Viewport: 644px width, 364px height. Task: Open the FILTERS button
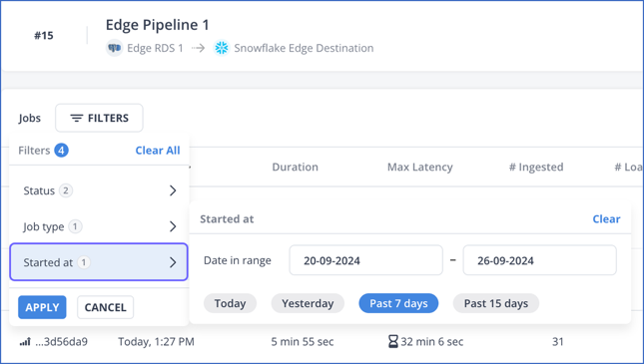click(x=100, y=118)
